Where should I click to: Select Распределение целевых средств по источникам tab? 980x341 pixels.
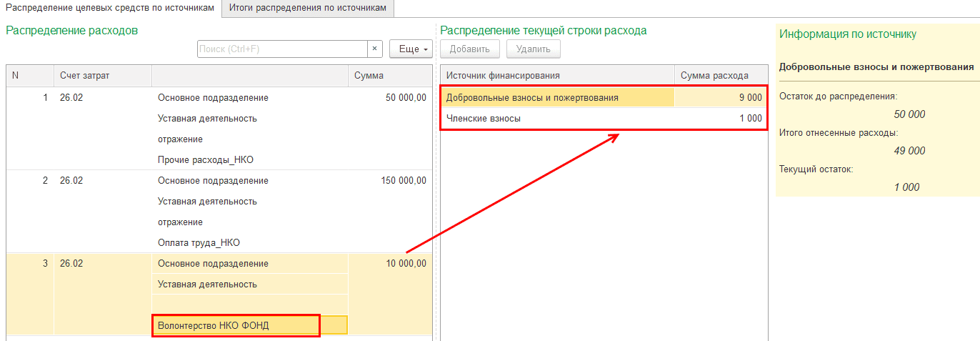coord(111,8)
